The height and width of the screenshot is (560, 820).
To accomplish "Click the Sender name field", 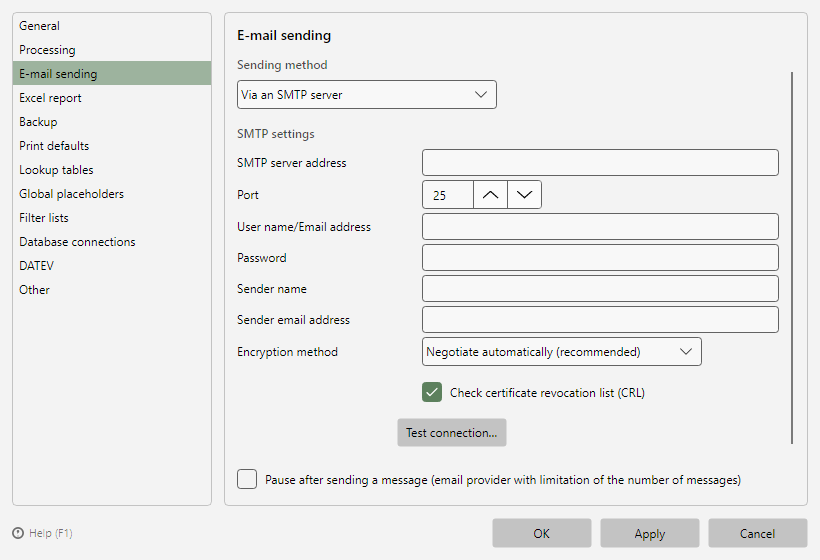I will [600, 289].
